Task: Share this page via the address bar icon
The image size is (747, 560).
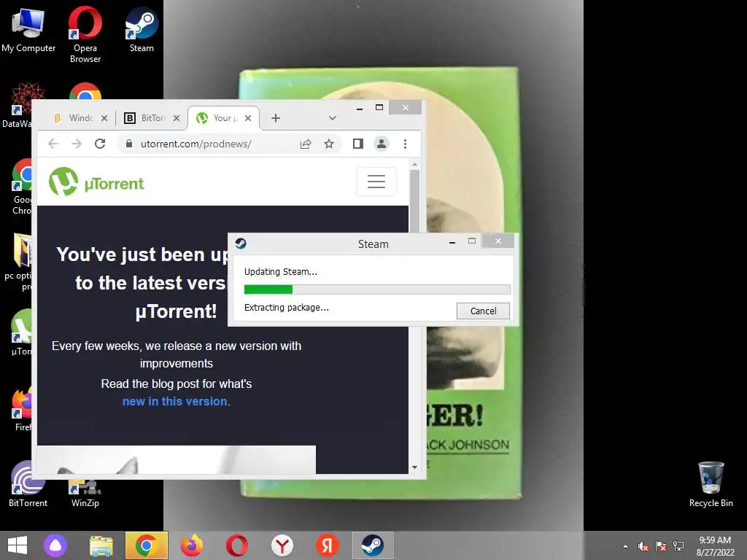Action: click(306, 144)
